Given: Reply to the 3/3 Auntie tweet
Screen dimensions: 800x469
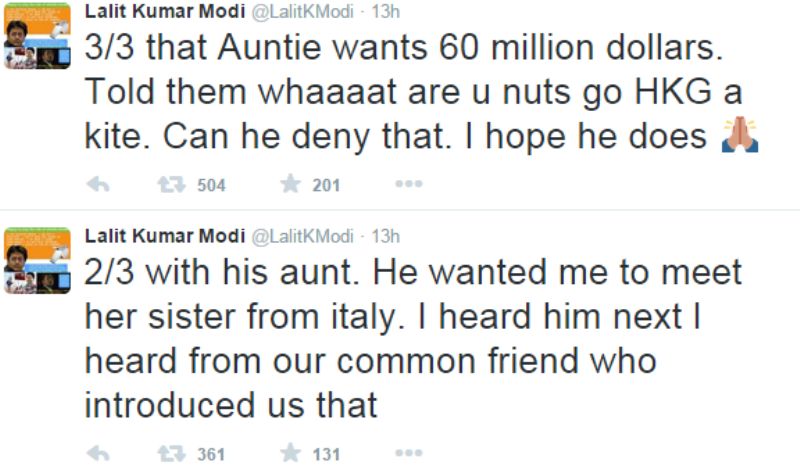Looking at the screenshot, I should click(98, 184).
